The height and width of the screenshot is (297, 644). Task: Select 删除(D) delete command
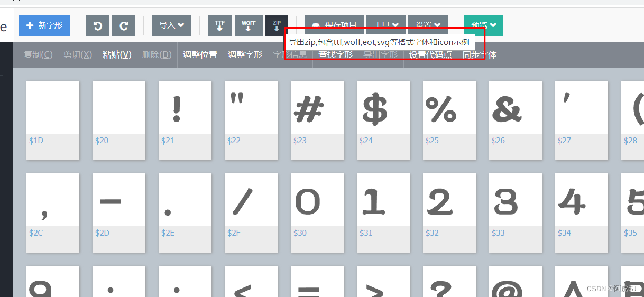(x=157, y=54)
